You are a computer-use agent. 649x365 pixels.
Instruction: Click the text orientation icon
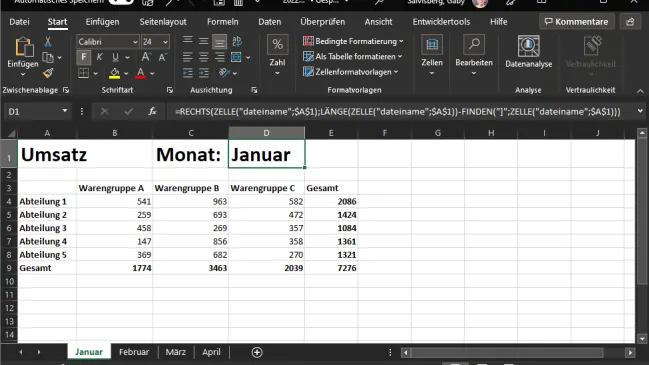click(x=224, y=73)
